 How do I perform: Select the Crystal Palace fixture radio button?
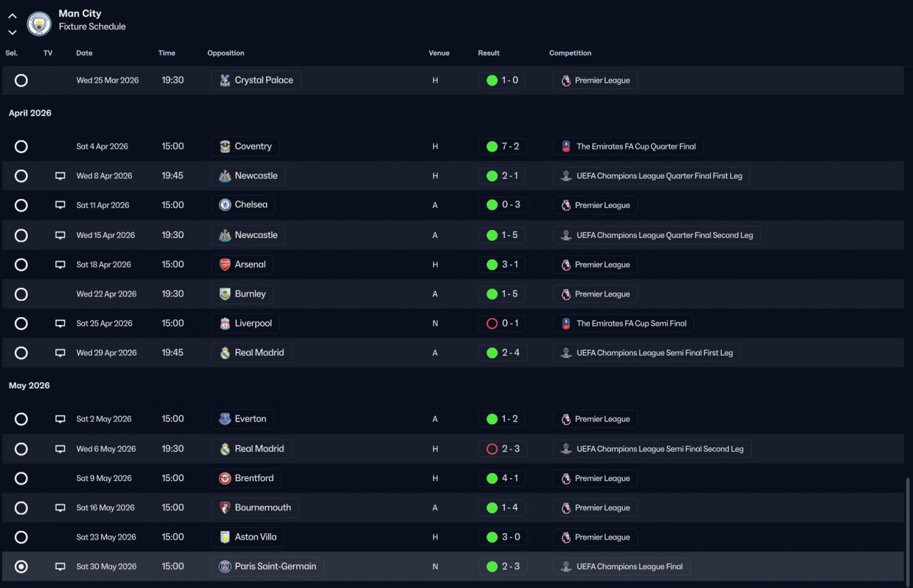[x=21, y=81]
